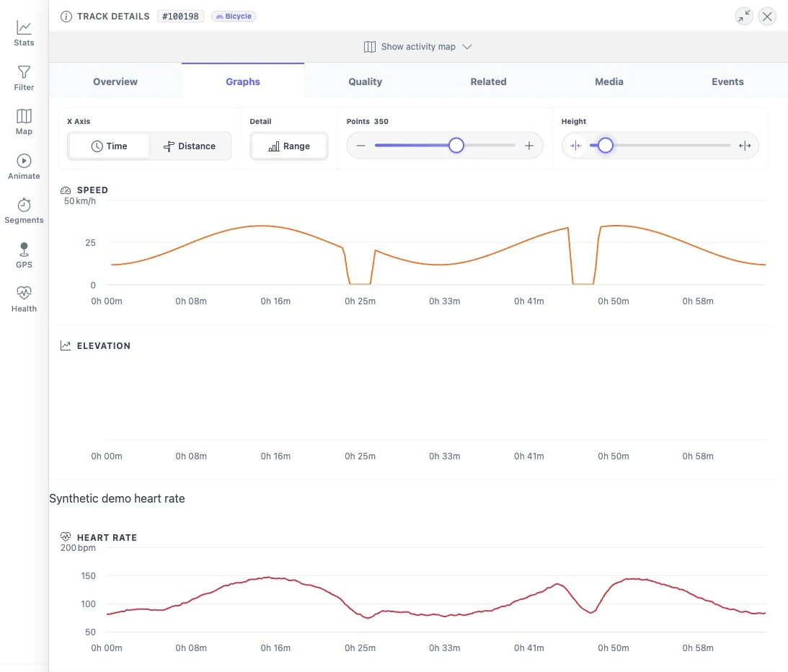This screenshot has width=788, height=672.
Task: Click the track ID #100198 label
Action: (x=180, y=17)
